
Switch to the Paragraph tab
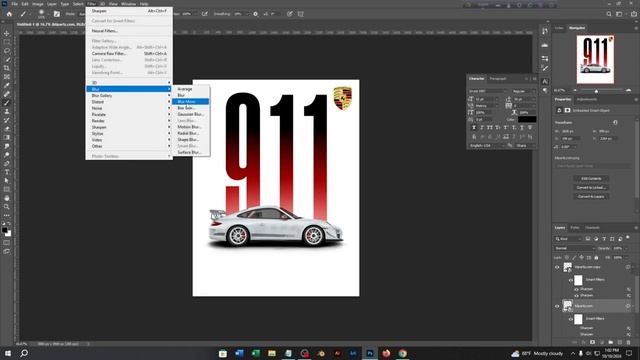point(498,78)
